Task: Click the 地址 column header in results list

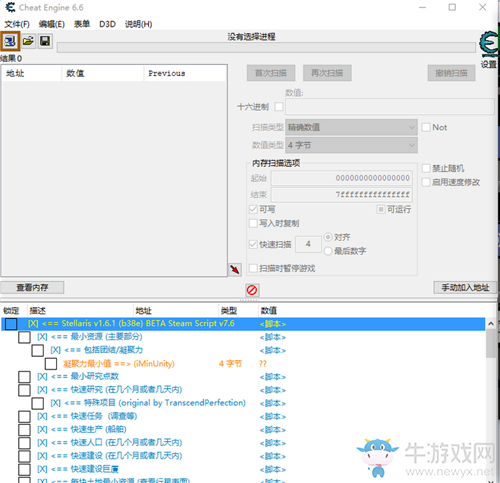Action: (x=32, y=73)
